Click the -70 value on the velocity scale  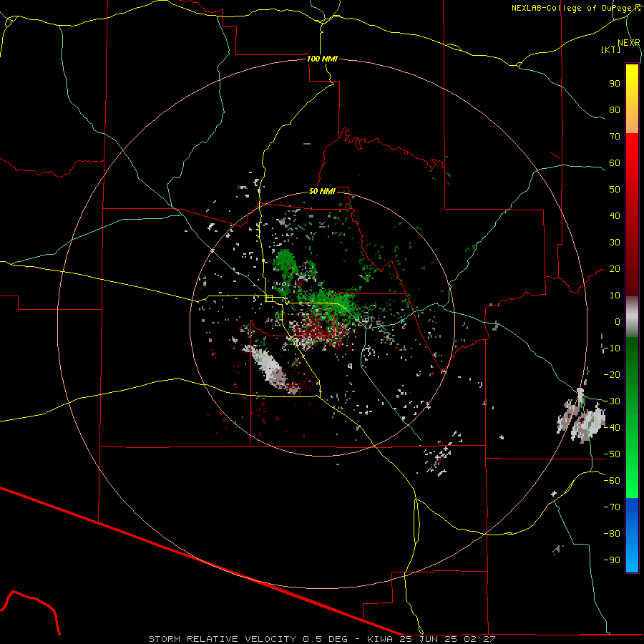[612, 507]
